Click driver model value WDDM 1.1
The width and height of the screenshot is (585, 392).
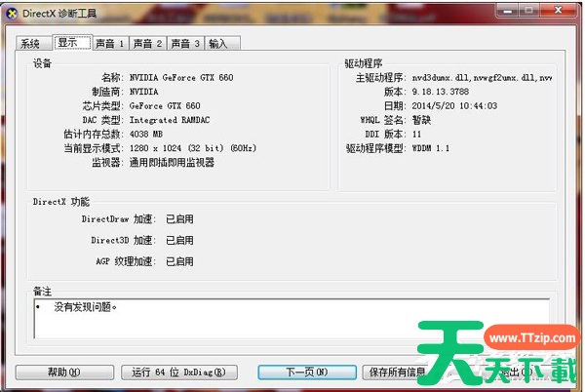(x=431, y=148)
